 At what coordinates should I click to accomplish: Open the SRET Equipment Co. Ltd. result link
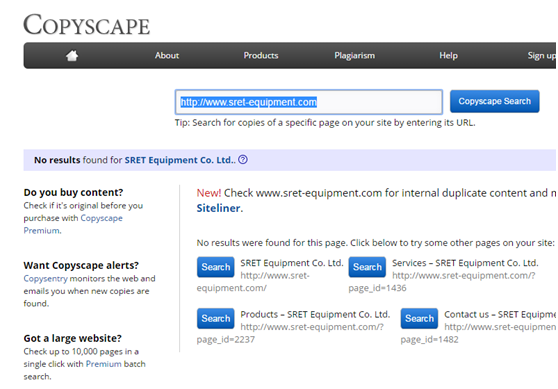(180, 160)
